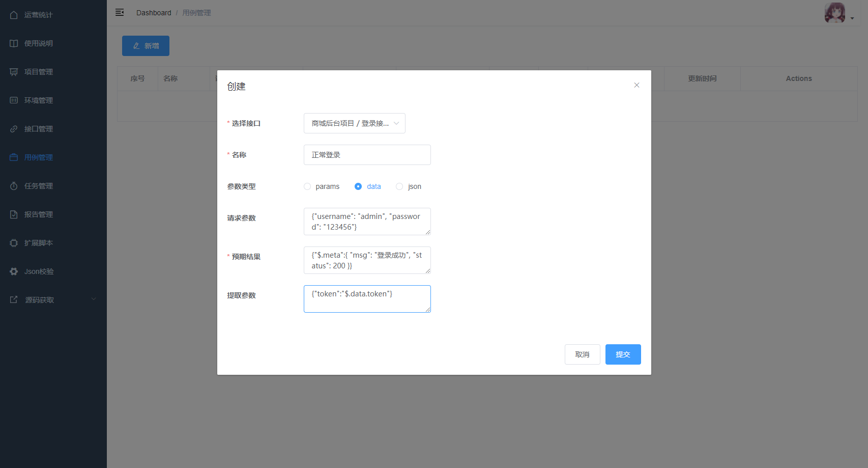
Task: Click the 扩展脚本 chip icon
Action: (14, 243)
